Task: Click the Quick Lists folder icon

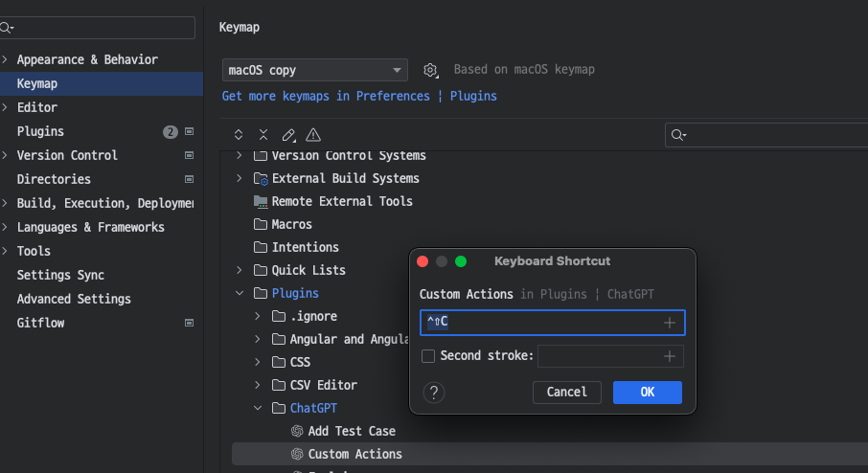Action: (x=261, y=270)
